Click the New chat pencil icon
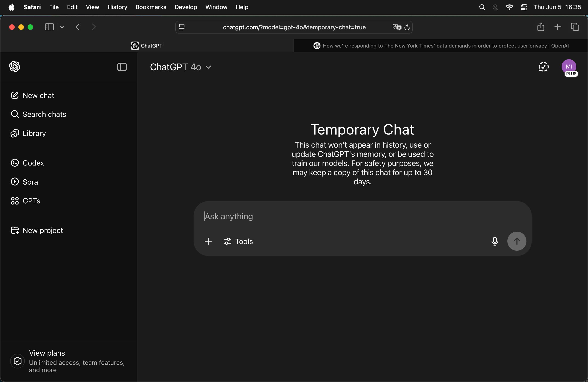This screenshot has width=588, height=382. pos(14,95)
